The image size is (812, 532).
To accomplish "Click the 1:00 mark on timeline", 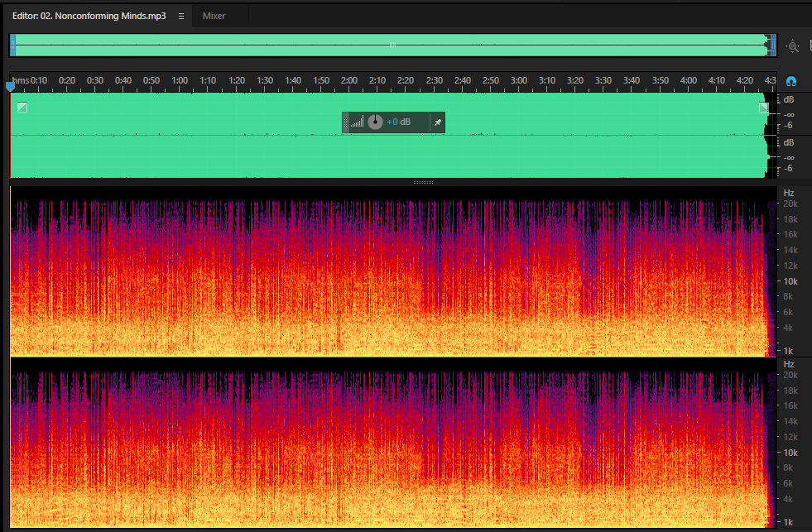I will [180, 80].
